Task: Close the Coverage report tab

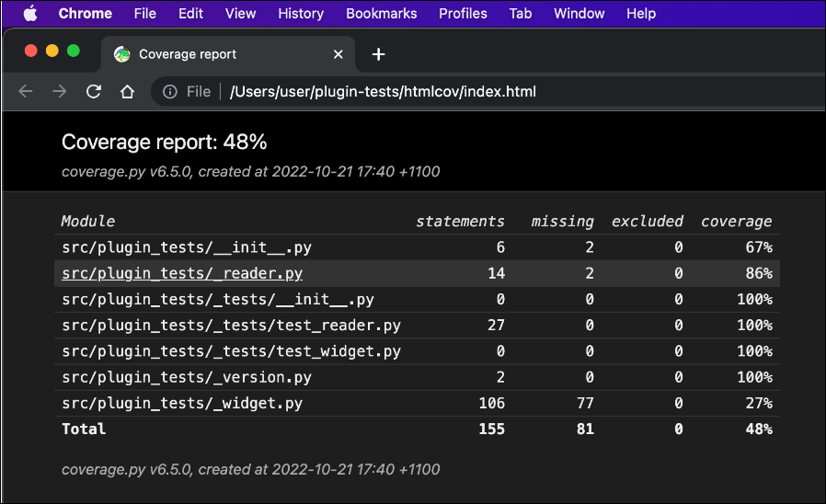Action: pos(338,54)
